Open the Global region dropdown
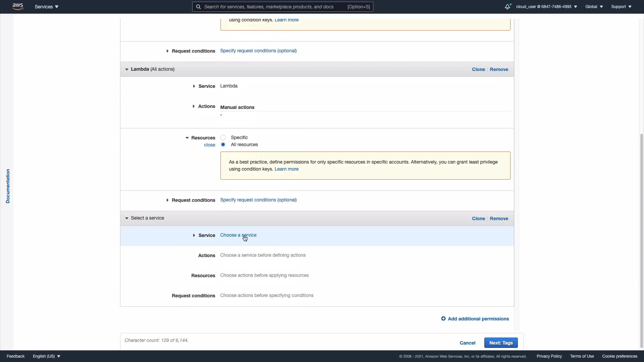The width and height of the screenshot is (644, 362). coord(594,7)
